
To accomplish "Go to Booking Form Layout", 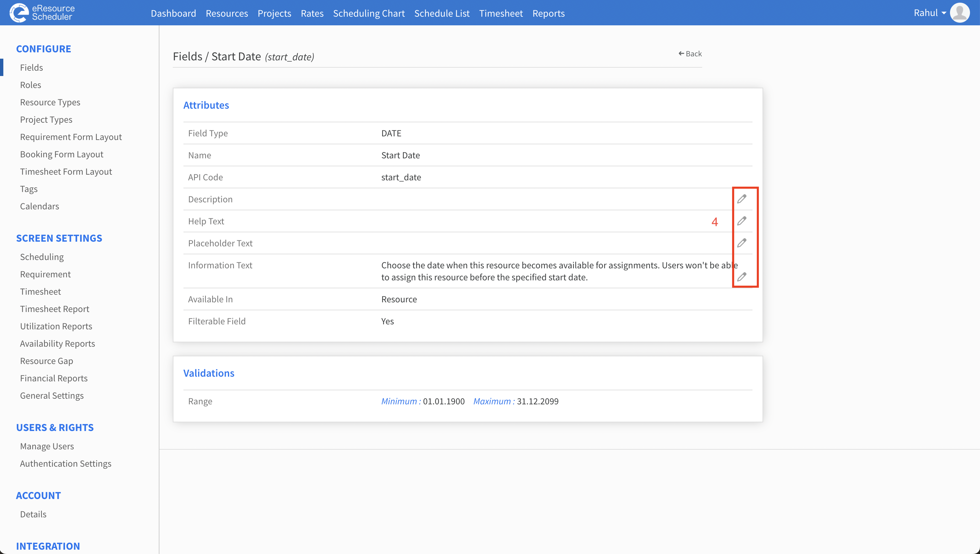I will (x=62, y=154).
